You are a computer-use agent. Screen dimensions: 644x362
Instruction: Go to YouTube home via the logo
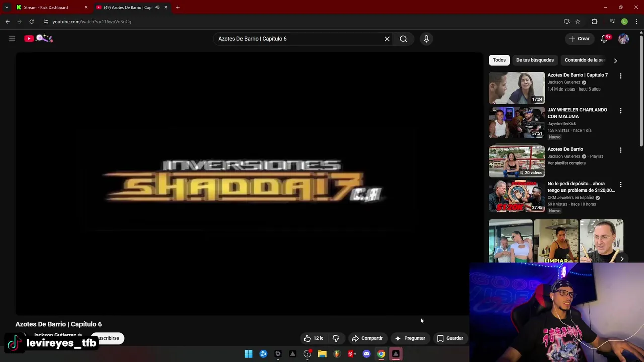(38, 38)
